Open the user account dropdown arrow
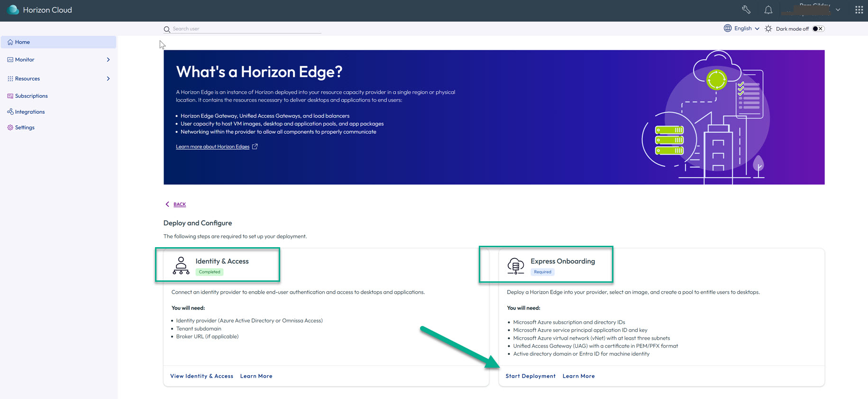The height and width of the screenshot is (399, 868). (838, 9)
